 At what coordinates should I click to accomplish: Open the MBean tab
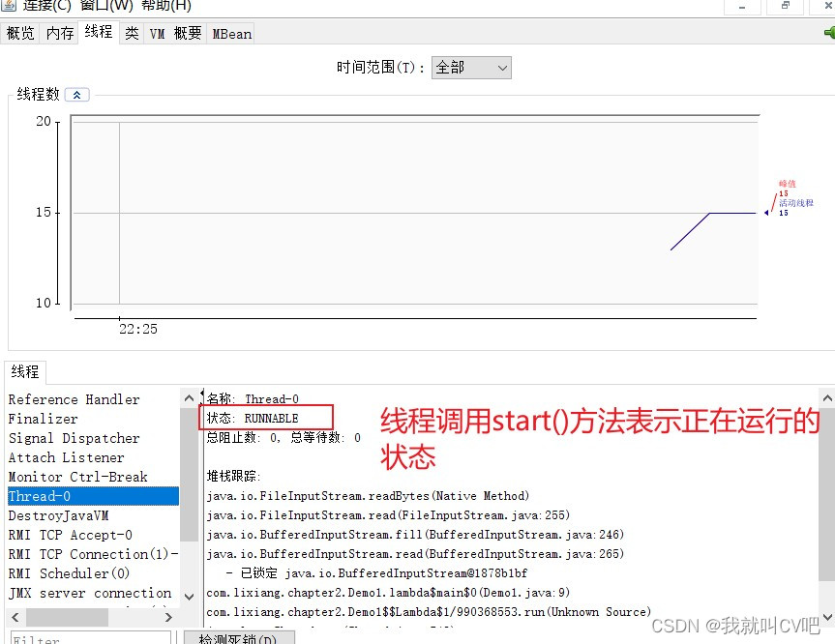231,32
